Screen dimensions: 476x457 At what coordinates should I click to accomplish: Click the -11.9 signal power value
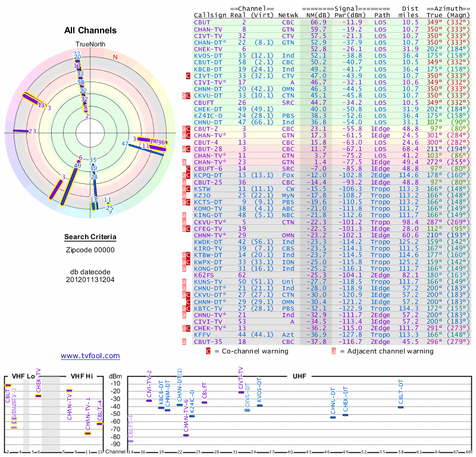352,23
